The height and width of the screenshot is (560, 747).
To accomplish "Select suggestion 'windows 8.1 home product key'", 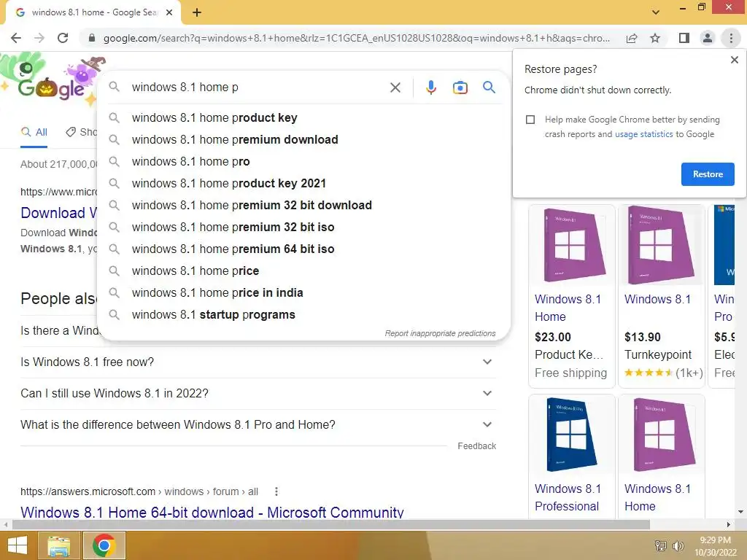I will [x=304, y=117].
